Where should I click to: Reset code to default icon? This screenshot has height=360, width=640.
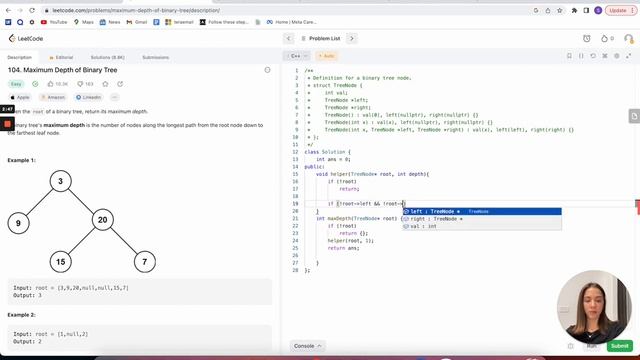click(593, 56)
